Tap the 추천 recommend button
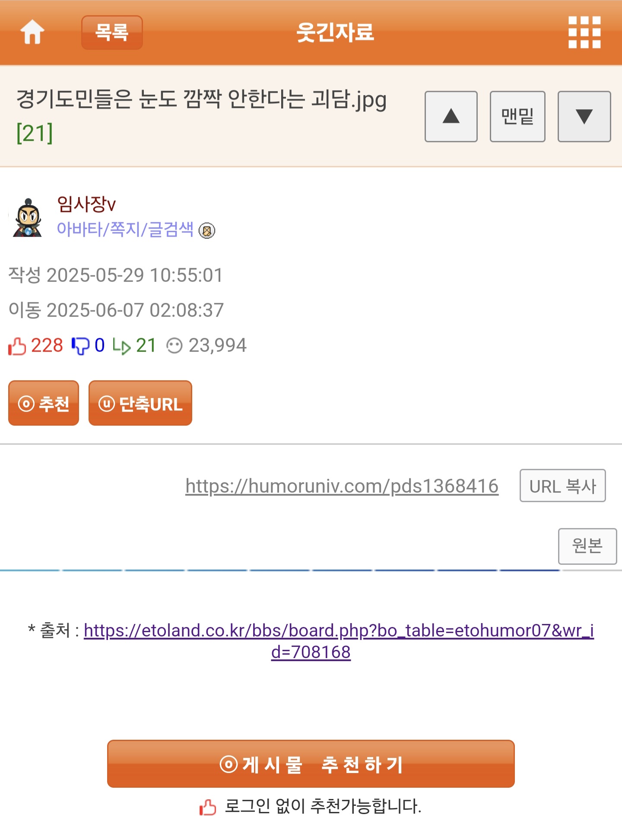Screen dimensions: 622x840 tap(44, 403)
